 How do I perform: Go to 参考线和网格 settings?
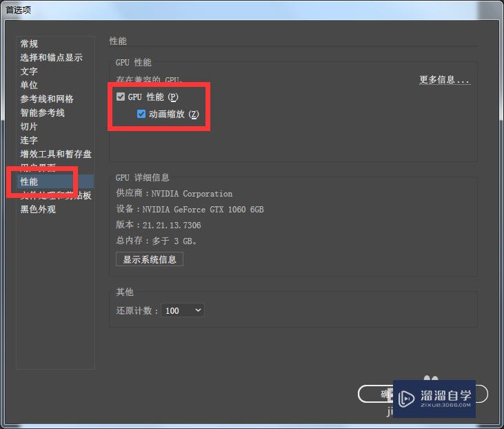click(47, 99)
